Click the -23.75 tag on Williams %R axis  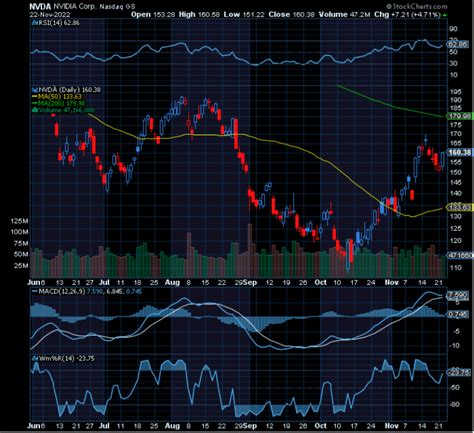(459, 372)
